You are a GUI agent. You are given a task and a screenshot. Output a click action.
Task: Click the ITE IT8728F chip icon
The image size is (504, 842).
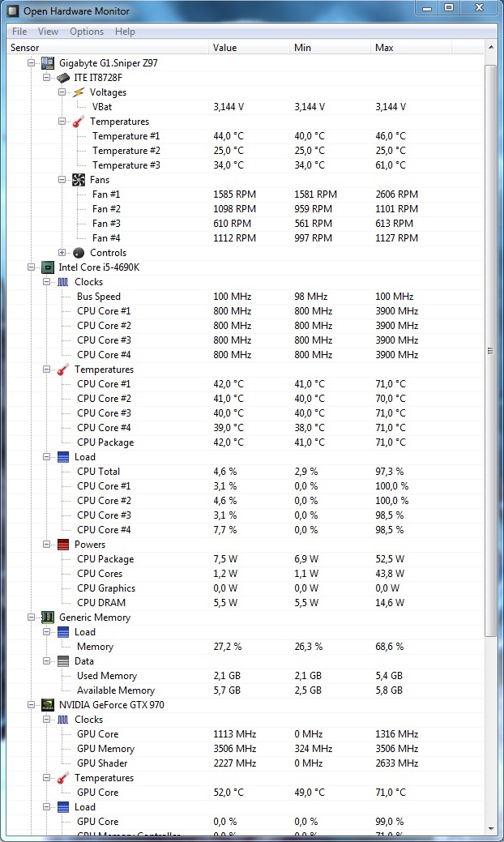coord(63,78)
